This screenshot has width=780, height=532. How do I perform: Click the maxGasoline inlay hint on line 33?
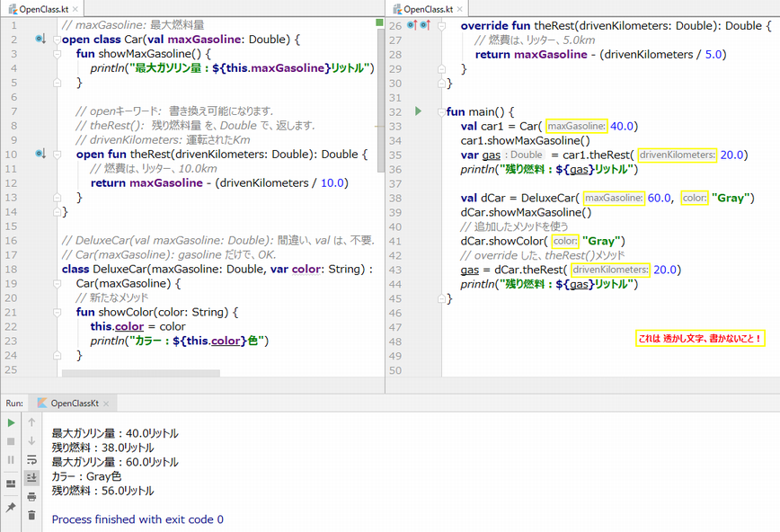pyautogui.click(x=577, y=127)
